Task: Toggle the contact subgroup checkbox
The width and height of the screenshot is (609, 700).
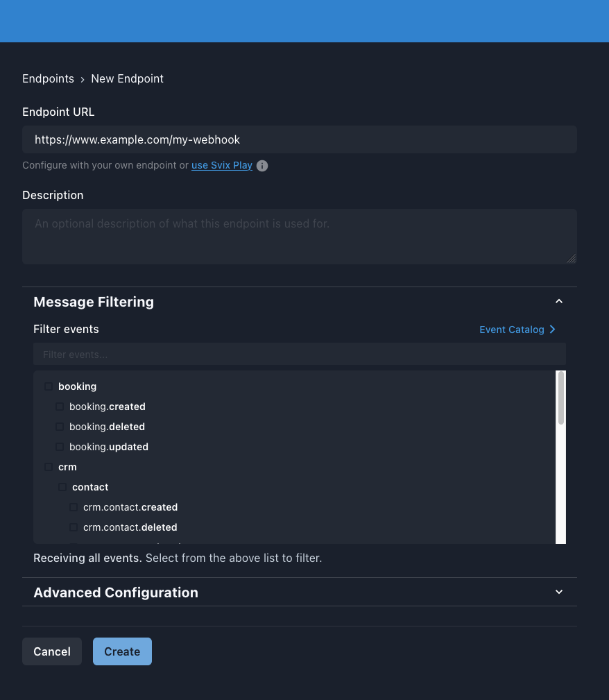Action: point(62,487)
